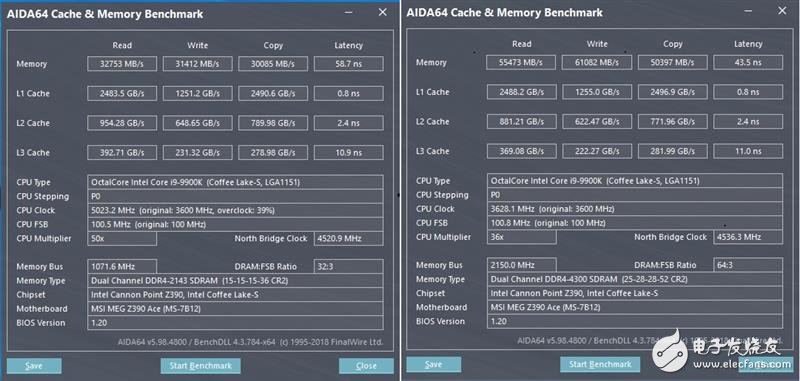Click Save button in left window
The image size is (800, 381).
tap(34, 366)
